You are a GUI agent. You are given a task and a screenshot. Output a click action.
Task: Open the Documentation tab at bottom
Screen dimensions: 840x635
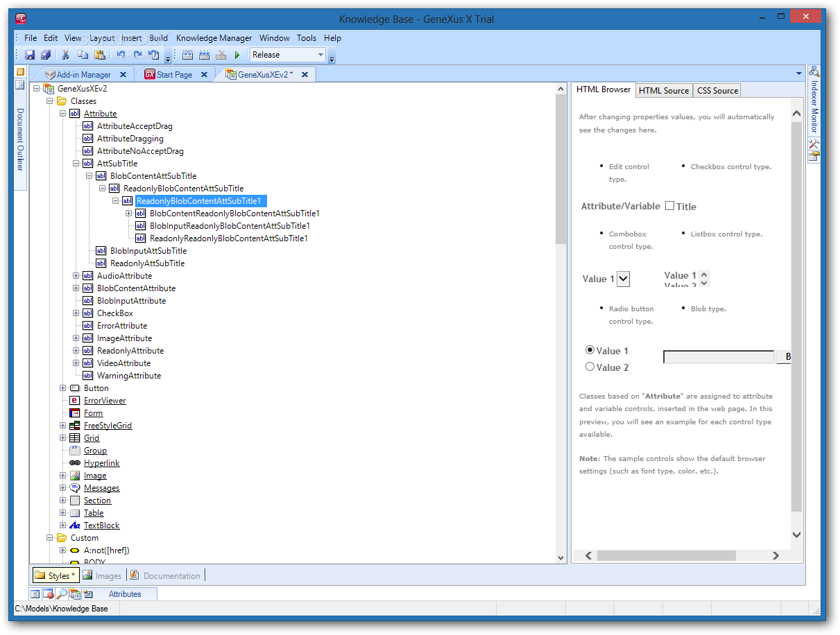click(x=165, y=575)
